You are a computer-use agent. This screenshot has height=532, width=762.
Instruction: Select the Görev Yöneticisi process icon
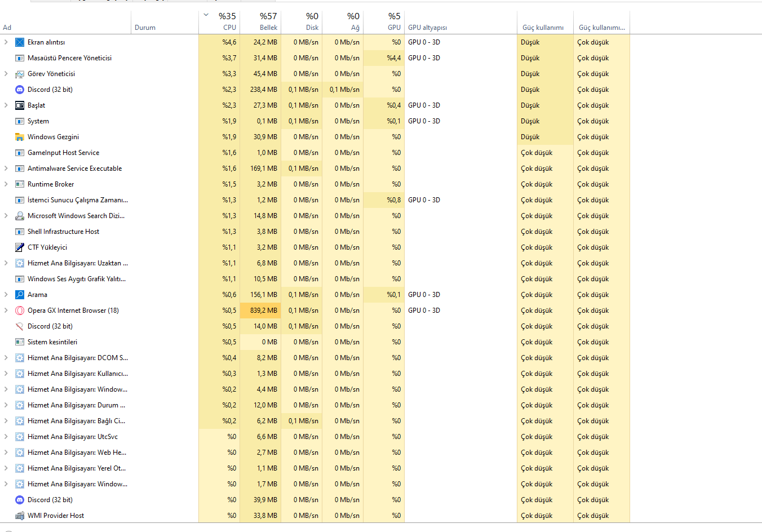pyautogui.click(x=20, y=74)
